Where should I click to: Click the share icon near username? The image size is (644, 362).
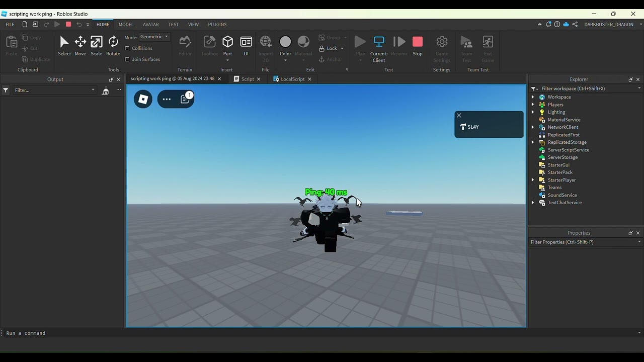click(575, 24)
